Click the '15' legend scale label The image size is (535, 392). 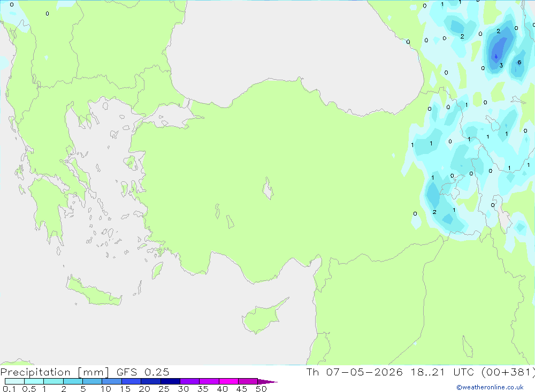(125, 389)
